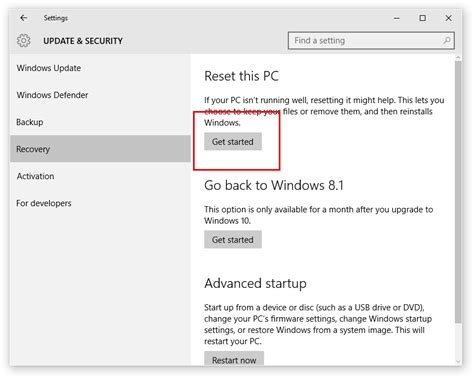Close the Settings window
474x378 pixels.
pyautogui.click(x=449, y=18)
